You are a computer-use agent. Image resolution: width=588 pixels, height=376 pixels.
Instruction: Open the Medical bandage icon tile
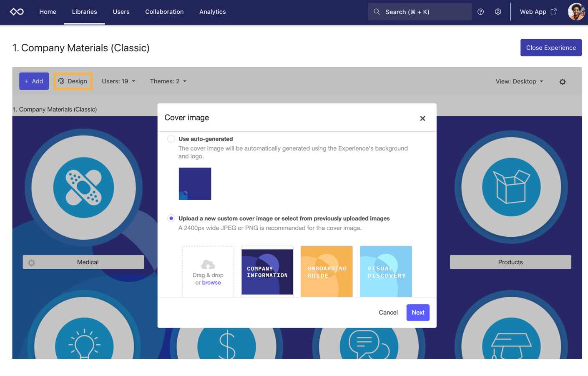[x=83, y=188]
